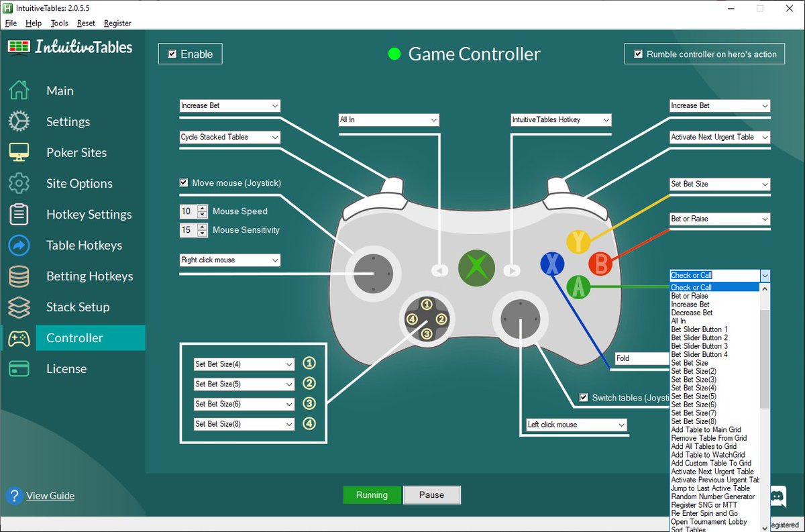This screenshot has height=532, width=805.
Task: Open the Left click mouse dropdown
Action: tap(576, 425)
